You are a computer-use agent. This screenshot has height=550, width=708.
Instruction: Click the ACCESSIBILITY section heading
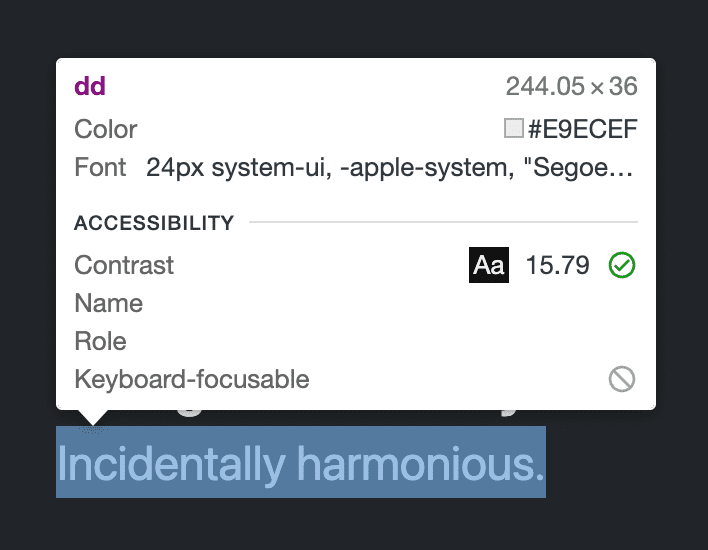pos(154,222)
